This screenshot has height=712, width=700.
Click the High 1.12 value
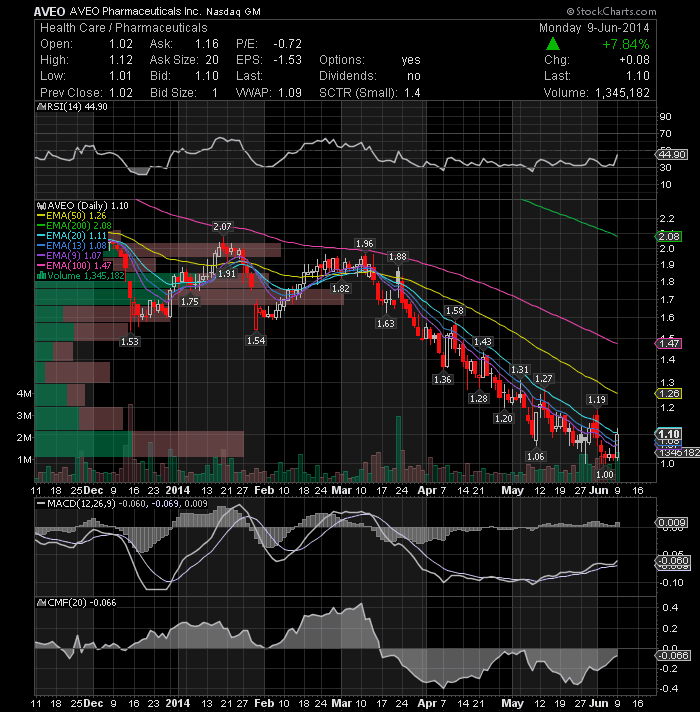121,60
